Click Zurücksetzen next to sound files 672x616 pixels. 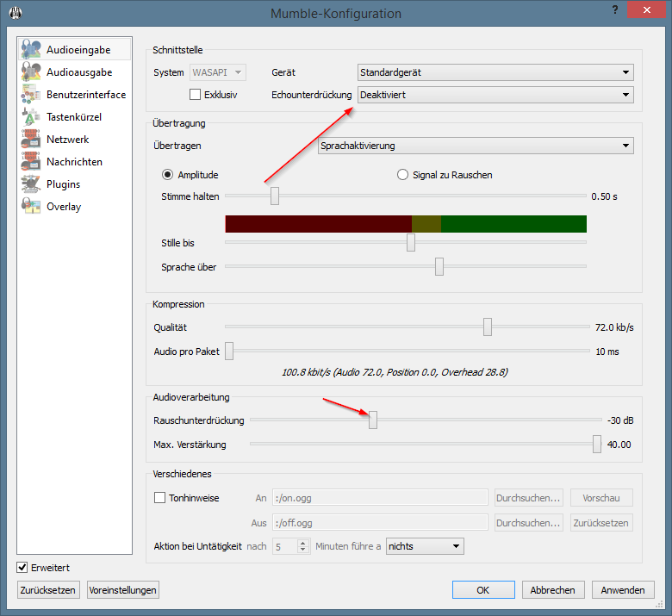pos(601,523)
